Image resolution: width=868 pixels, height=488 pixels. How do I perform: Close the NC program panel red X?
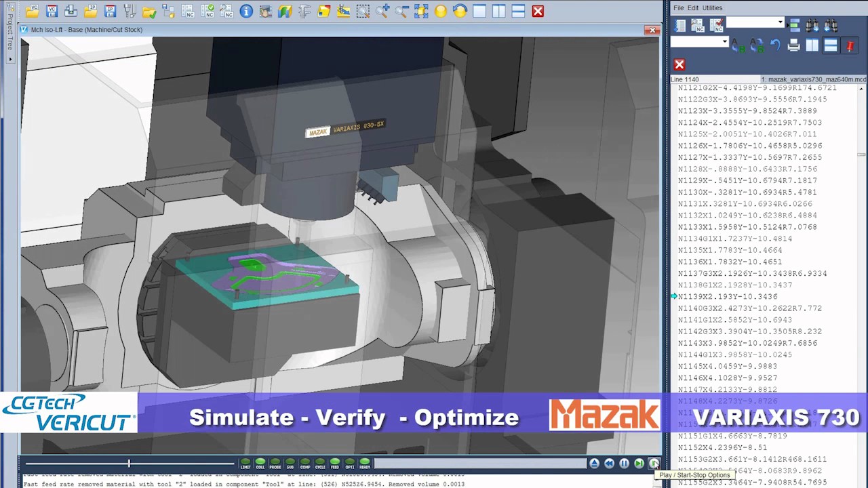pyautogui.click(x=679, y=64)
